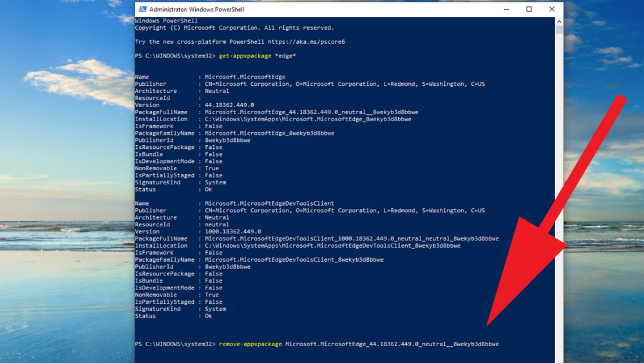
Task: Click the PackageFullName value of Microsoft.MicrosoftEdge
Action: (x=311, y=112)
